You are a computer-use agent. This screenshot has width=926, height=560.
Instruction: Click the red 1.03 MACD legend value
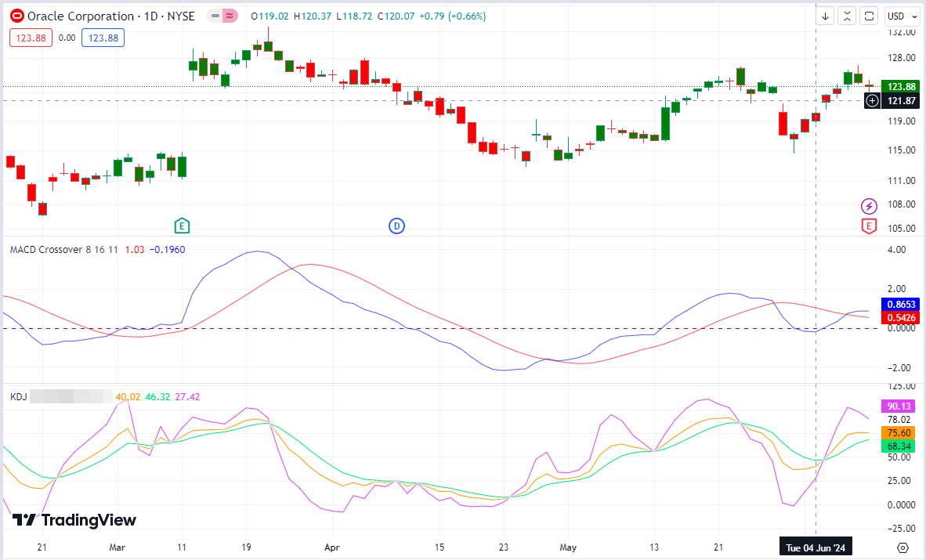[135, 249]
